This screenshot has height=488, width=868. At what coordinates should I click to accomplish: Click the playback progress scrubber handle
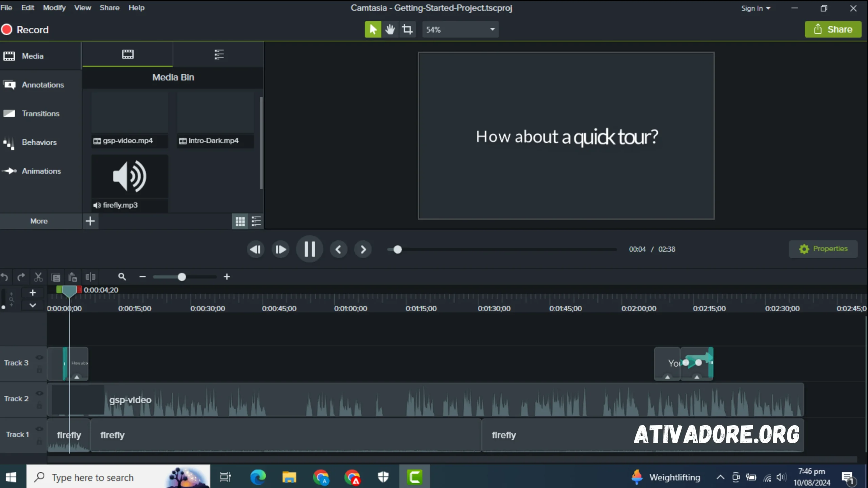coord(397,250)
